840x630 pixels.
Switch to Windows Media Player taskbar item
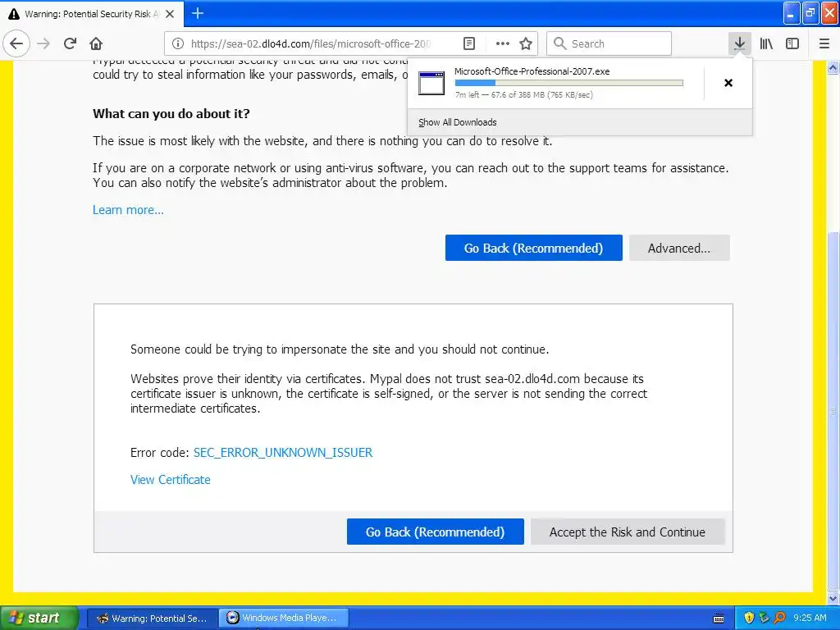click(285, 619)
